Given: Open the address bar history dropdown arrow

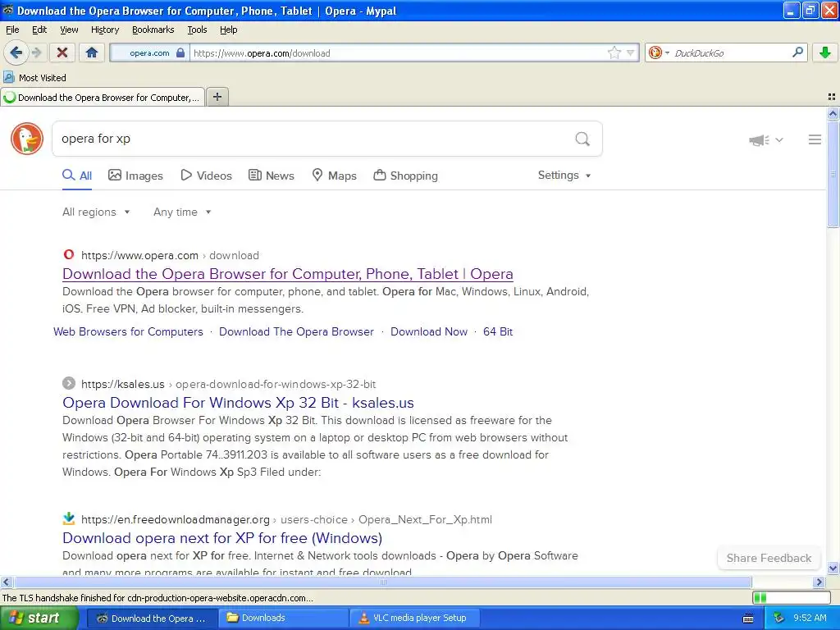Looking at the screenshot, I should pos(631,52).
